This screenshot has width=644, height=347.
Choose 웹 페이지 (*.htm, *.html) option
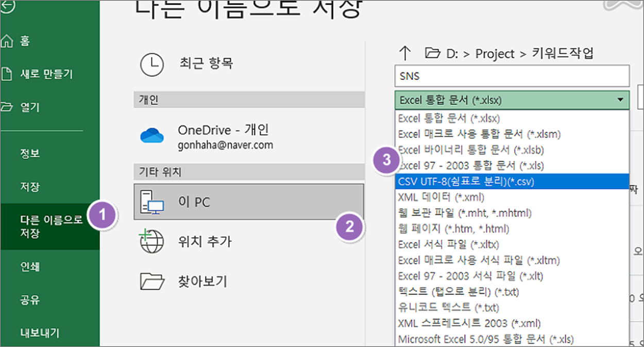tap(512, 228)
